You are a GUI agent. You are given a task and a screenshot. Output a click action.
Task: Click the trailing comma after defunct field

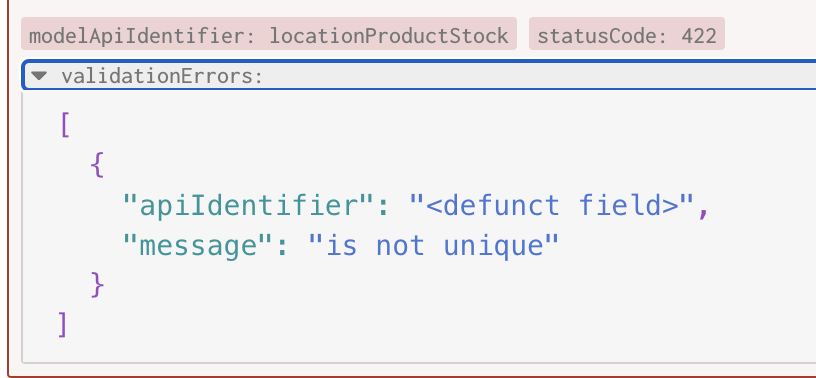pos(704,209)
